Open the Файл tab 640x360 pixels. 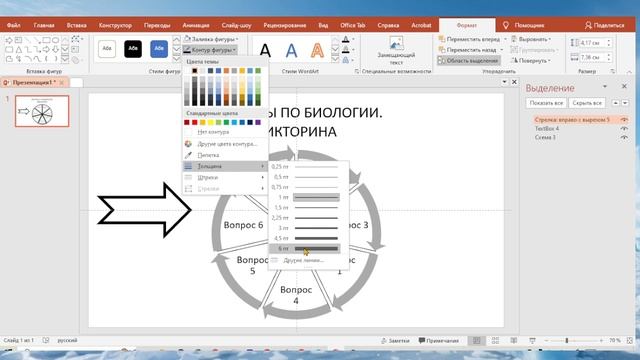(x=13, y=25)
